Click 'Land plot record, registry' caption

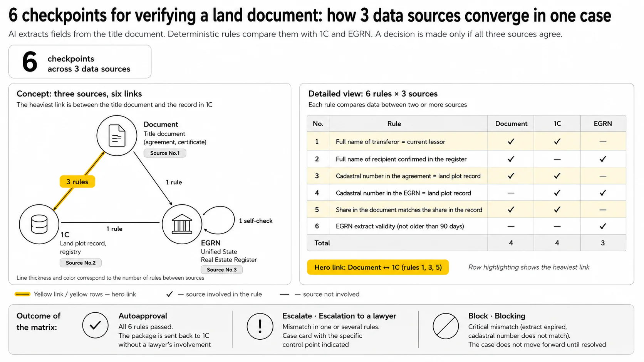[x=83, y=248]
